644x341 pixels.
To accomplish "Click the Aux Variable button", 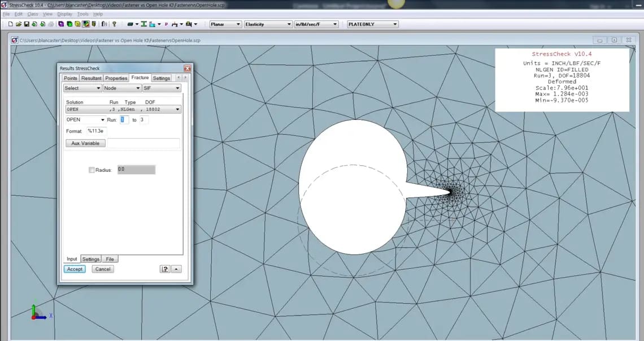I will tap(85, 143).
